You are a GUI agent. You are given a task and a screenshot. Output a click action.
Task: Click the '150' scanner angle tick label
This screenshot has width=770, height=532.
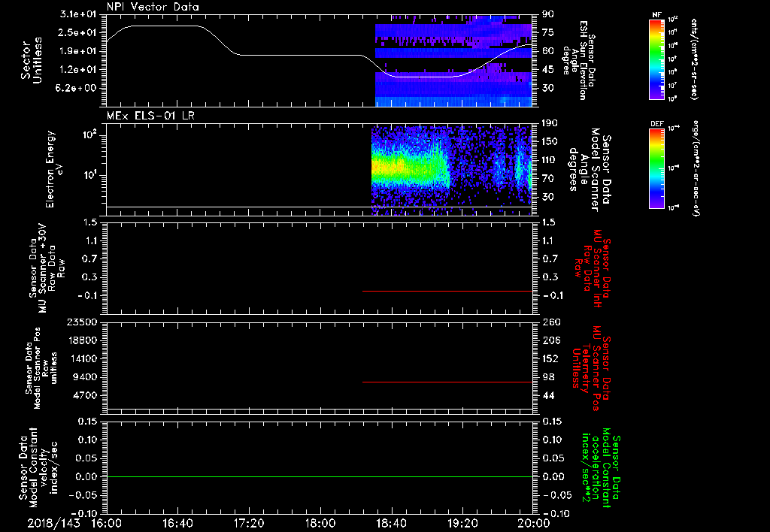(550, 142)
